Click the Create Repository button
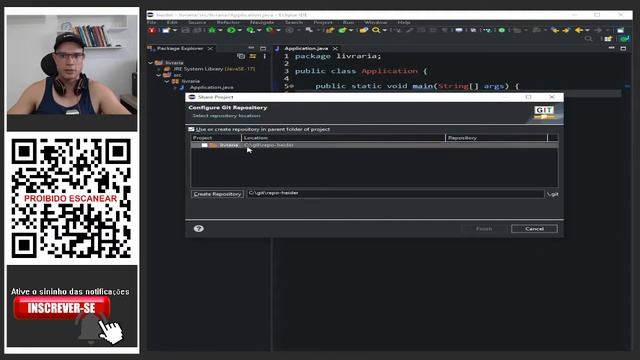The width and height of the screenshot is (640, 360). [x=217, y=194]
